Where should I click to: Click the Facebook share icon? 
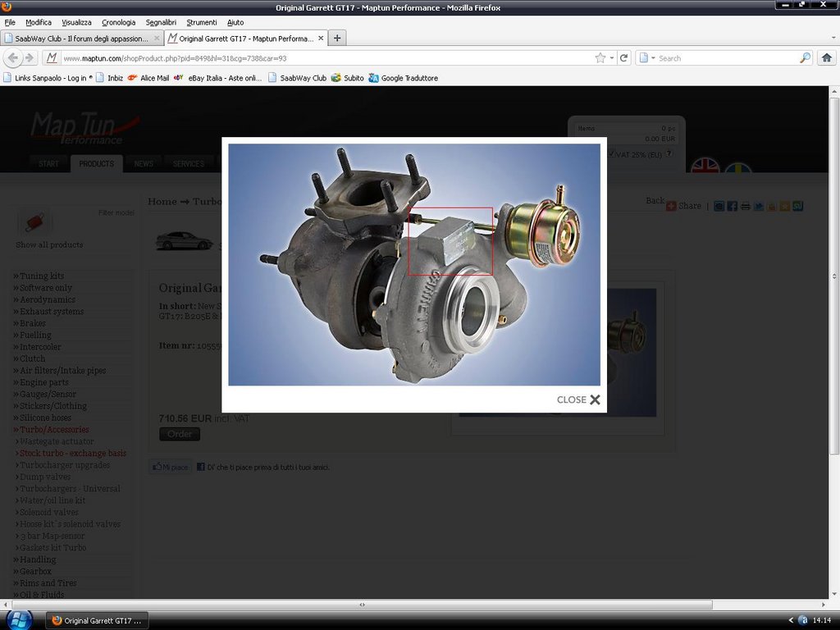tap(733, 206)
